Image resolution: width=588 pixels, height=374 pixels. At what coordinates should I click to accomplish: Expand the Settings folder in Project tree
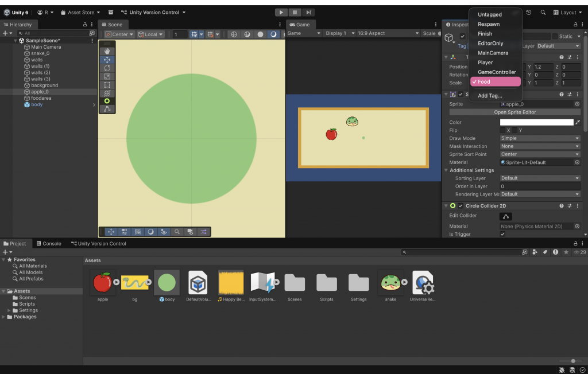point(9,310)
